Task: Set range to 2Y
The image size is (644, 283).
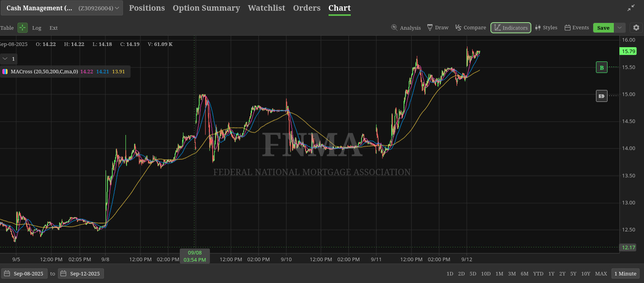Action: point(562,274)
